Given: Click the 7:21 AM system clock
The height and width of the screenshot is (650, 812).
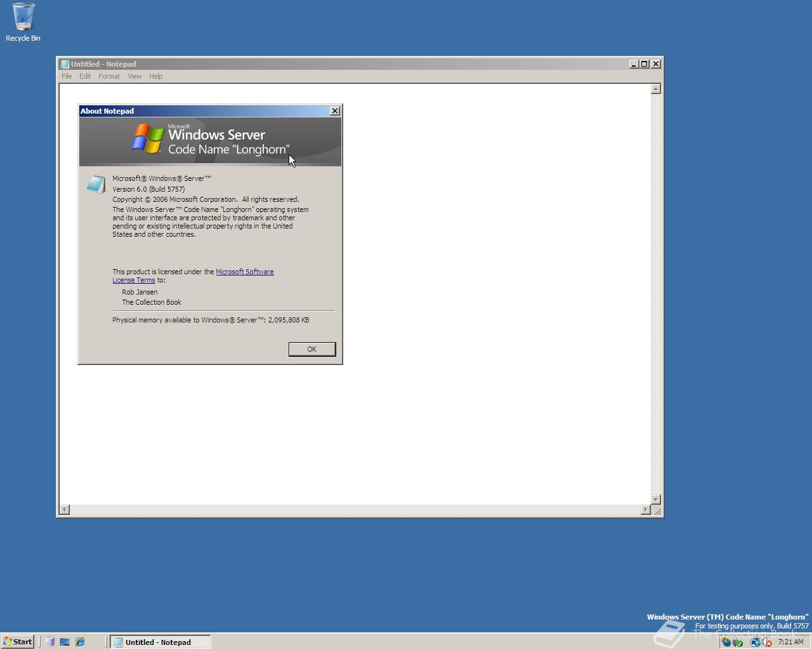Looking at the screenshot, I should pyautogui.click(x=790, y=642).
